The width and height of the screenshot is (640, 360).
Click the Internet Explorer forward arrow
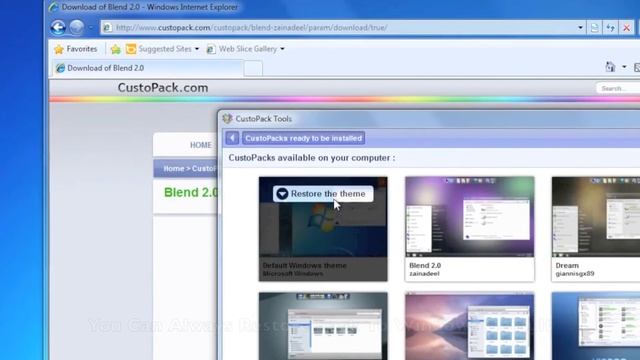[x=76, y=27]
